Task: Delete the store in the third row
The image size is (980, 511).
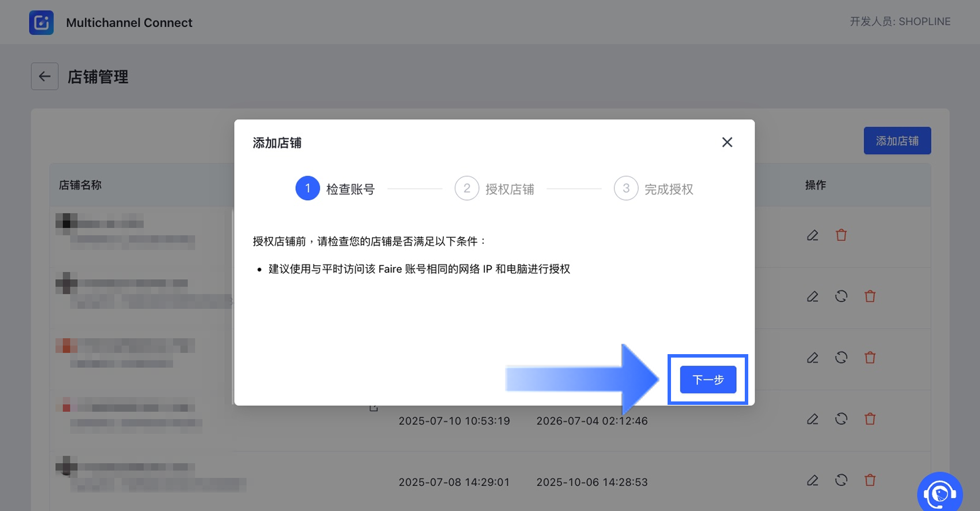Action: [x=870, y=358]
